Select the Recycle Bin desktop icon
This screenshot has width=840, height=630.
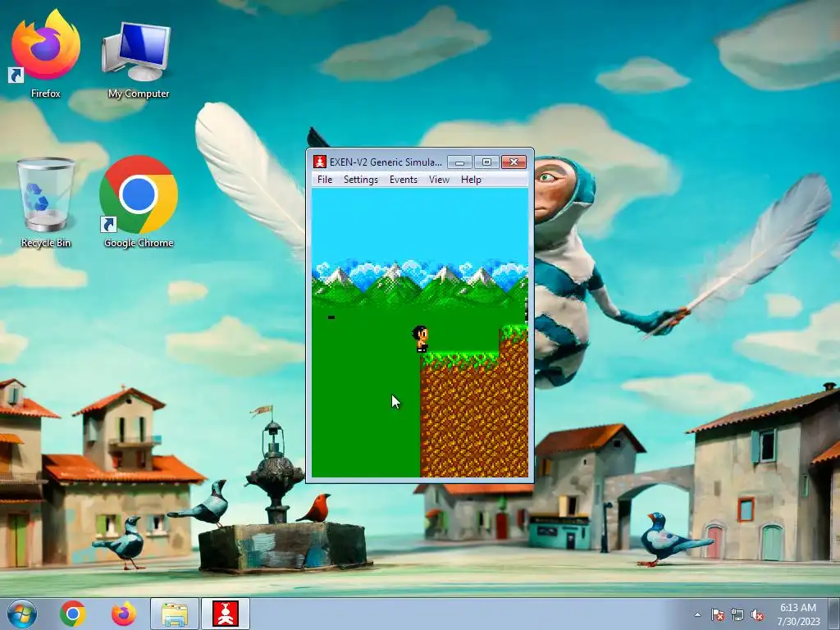point(46,203)
